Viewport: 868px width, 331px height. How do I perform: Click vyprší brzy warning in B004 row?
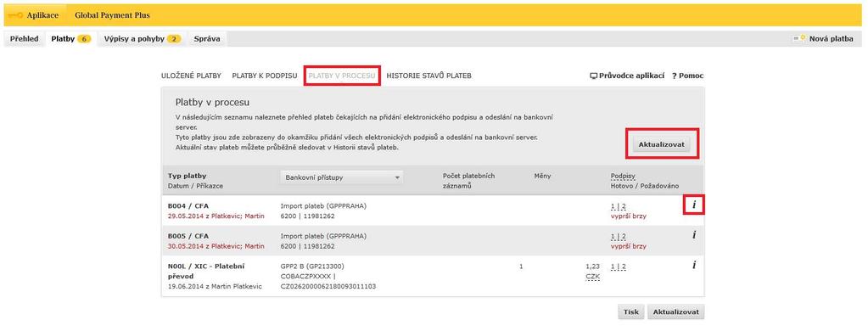coord(629,216)
